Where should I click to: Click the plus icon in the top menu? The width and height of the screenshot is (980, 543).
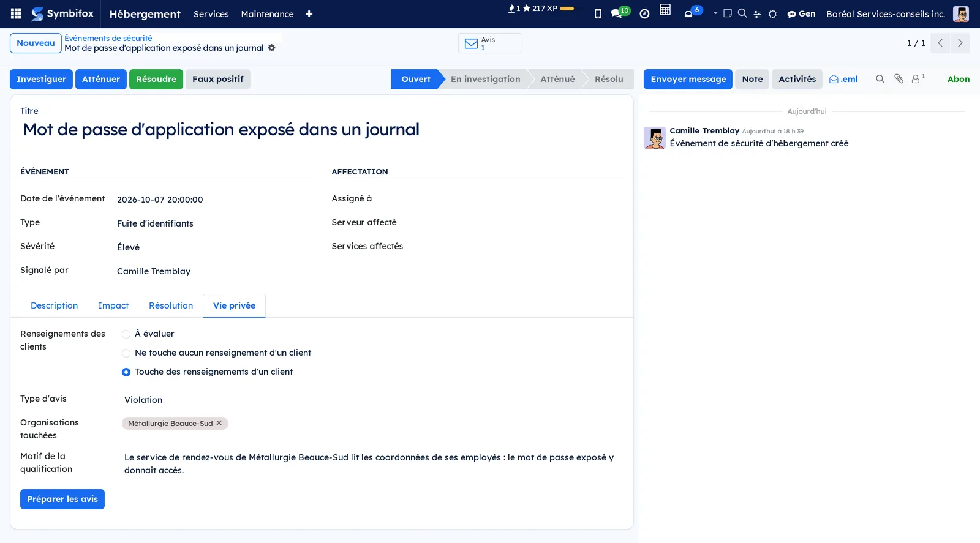tap(309, 14)
